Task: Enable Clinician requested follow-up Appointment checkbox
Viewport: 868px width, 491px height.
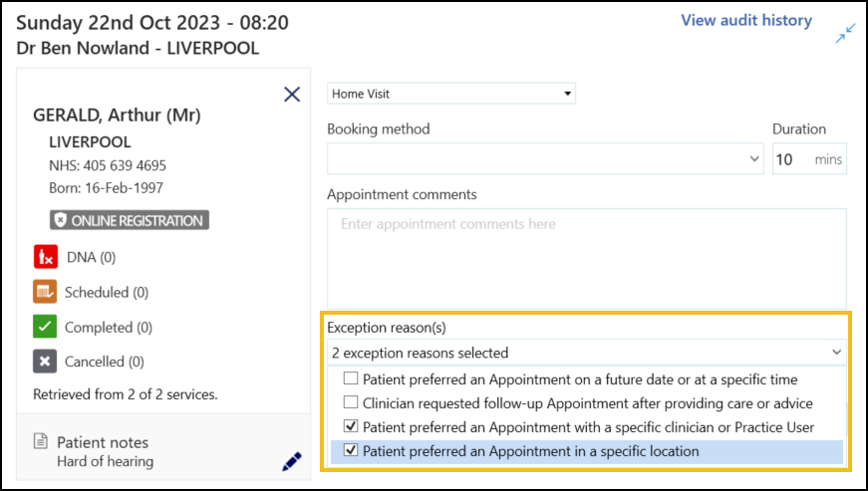Action: (x=351, y=403)
